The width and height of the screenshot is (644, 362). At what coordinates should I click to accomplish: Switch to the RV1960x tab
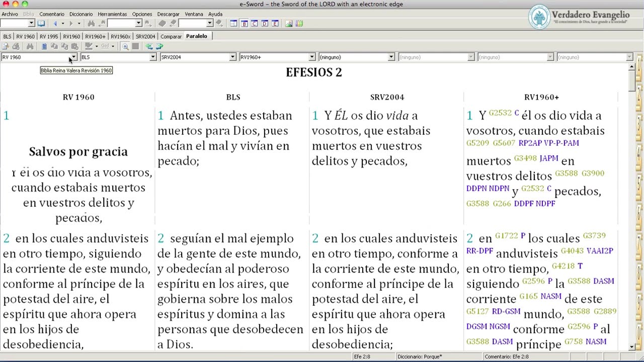121,37
